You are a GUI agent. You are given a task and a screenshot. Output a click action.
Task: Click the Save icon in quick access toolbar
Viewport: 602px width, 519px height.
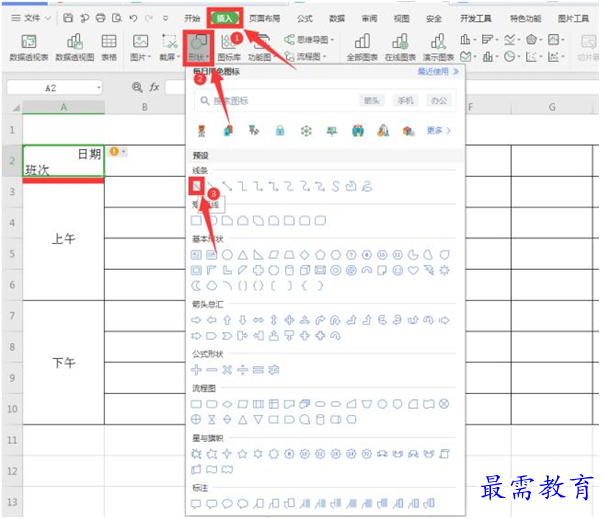(68, 18)
